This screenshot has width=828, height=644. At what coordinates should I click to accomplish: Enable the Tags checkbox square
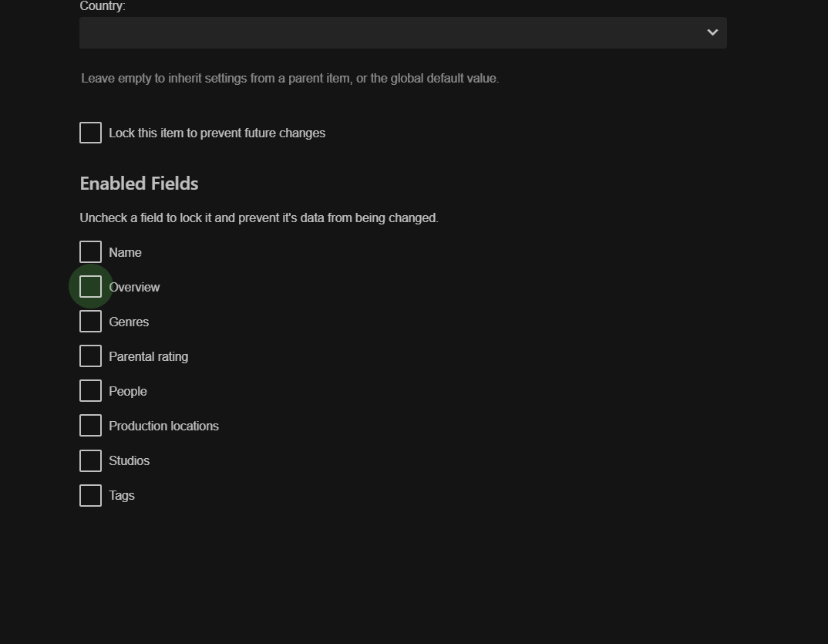[x=90, y=495]
